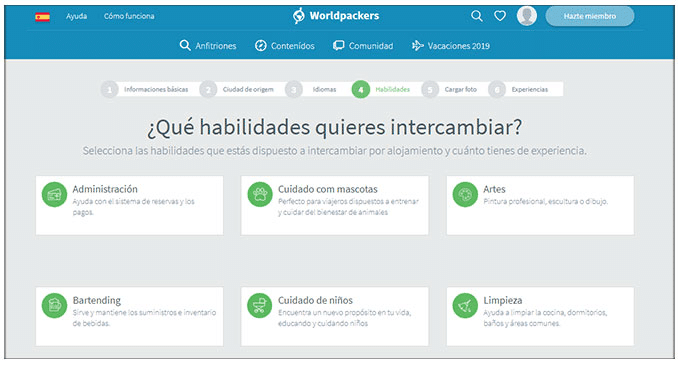Go to step 1 number circle
The width and height of the screenshot is (678, 366).
[x=109, y=90]
